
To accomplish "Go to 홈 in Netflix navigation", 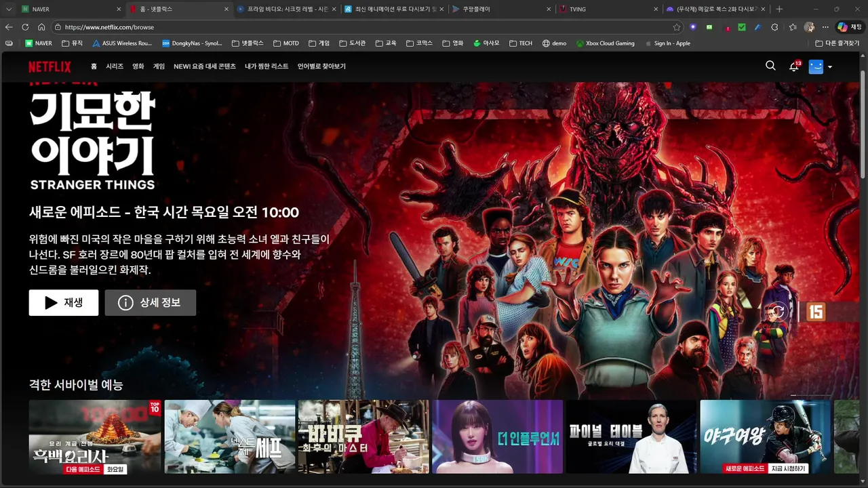I will 94,66.
